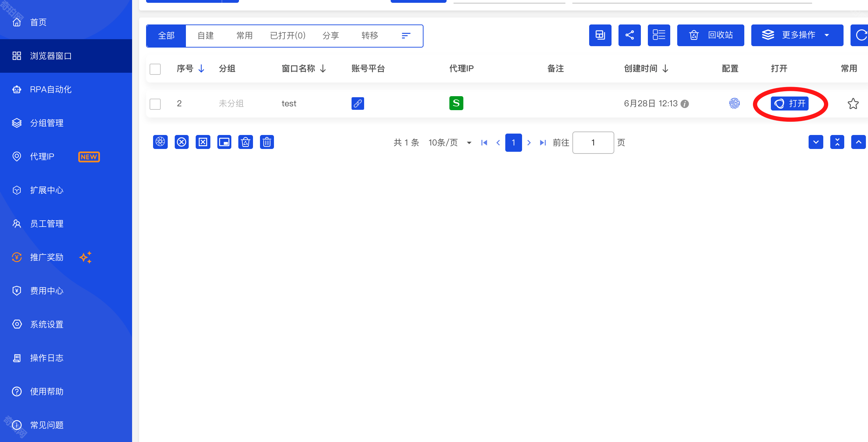Click the 代理IP location pin icon

[17, 157]
